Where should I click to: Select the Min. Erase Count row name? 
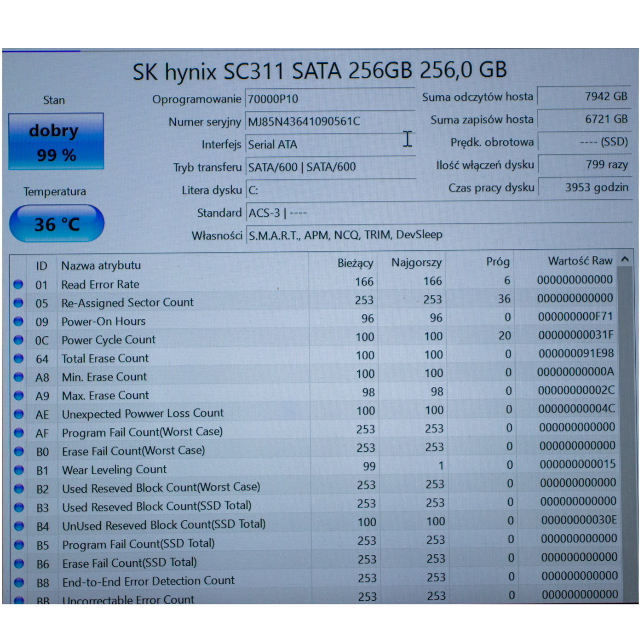tap(104, 377)
